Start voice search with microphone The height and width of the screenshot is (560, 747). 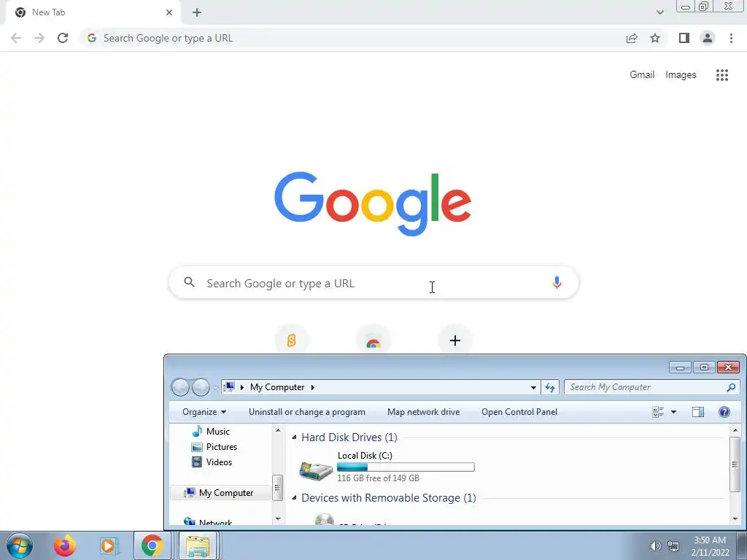(x=557, y=283)
